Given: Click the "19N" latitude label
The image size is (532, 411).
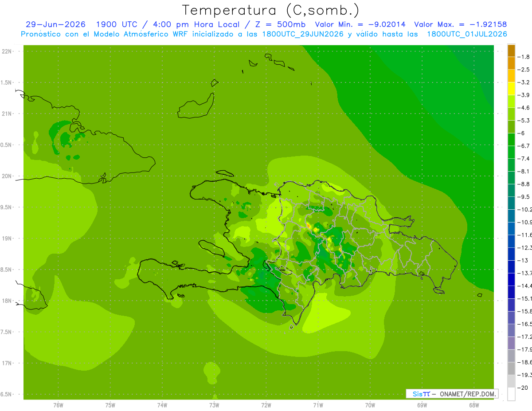Looking at the screenshot, I should click(8, 239).
